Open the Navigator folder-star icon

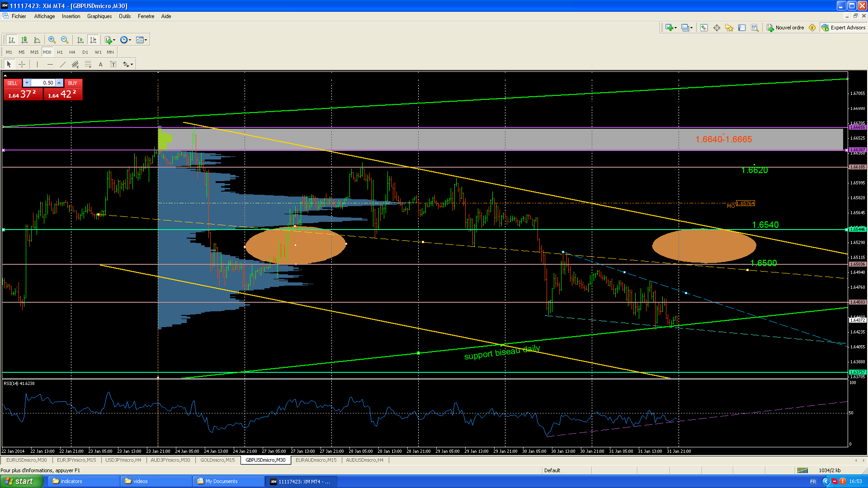click(x=729, y=28)
